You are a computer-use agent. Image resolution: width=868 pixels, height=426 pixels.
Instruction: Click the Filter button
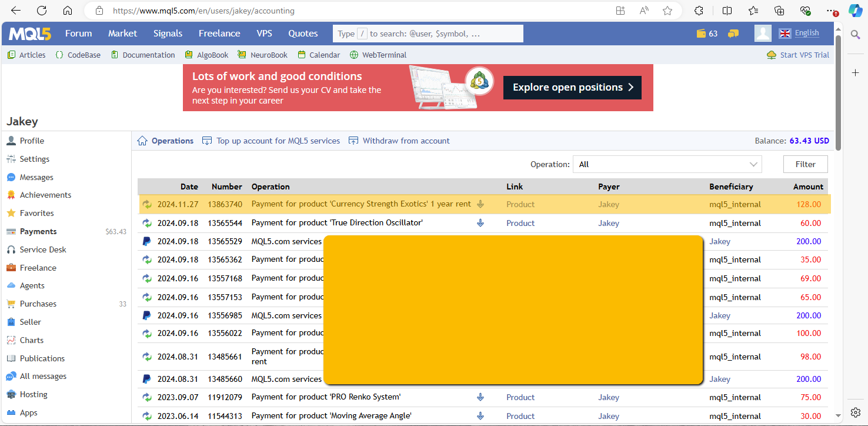[806, 164]
